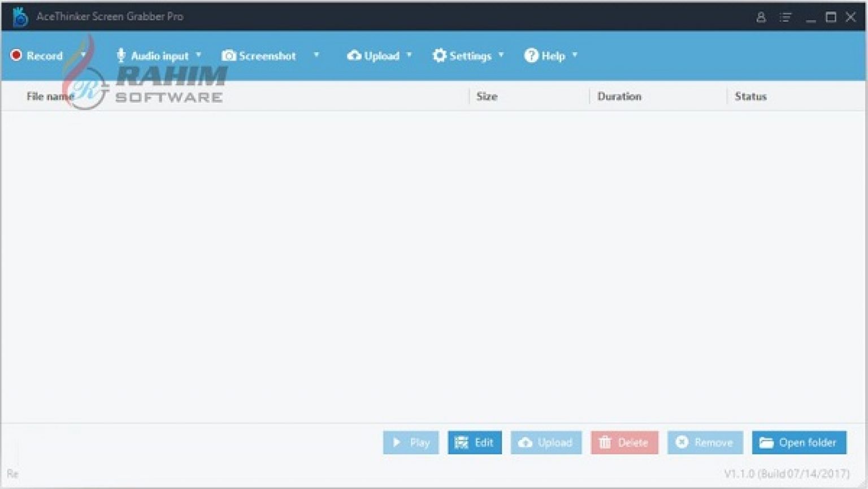This screenshot has width=868, height=489.
Task: Maximize the AceThinker window
Action: tap(831, 17)
